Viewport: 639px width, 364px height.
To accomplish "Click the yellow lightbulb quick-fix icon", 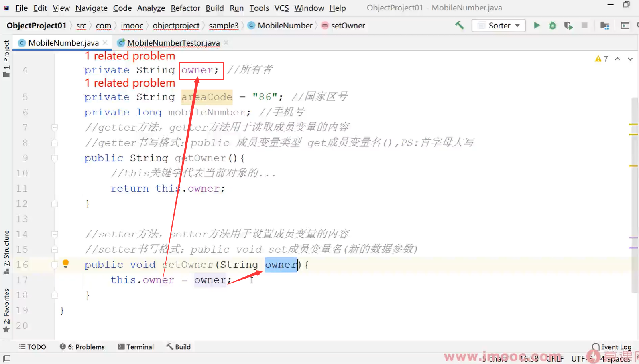I will (66, 264).
